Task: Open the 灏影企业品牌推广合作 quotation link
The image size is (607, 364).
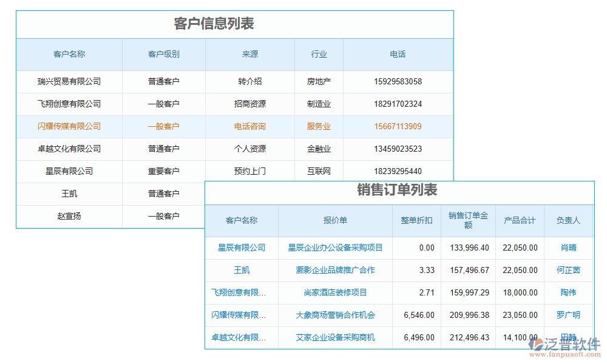Action: [x=335, y=270]
